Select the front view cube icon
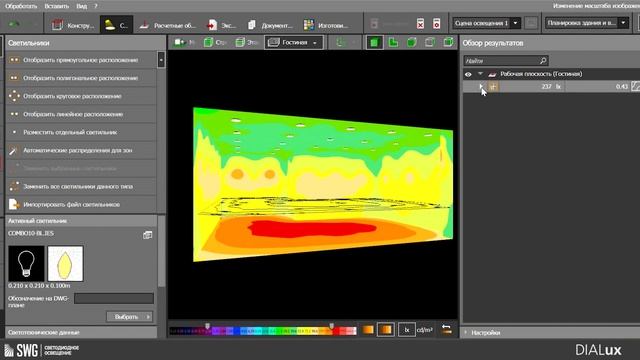Viewport: 640px width, 360px height. (412, 42)
